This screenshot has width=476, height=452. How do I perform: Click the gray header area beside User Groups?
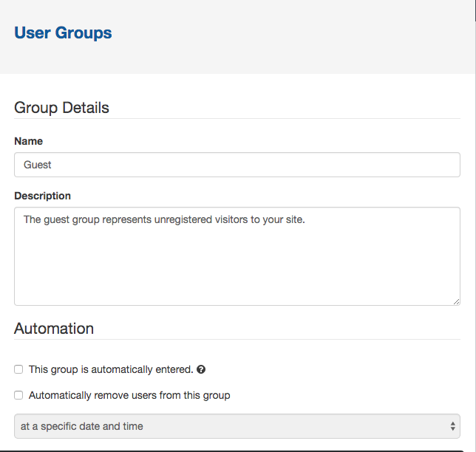(291, 36)
